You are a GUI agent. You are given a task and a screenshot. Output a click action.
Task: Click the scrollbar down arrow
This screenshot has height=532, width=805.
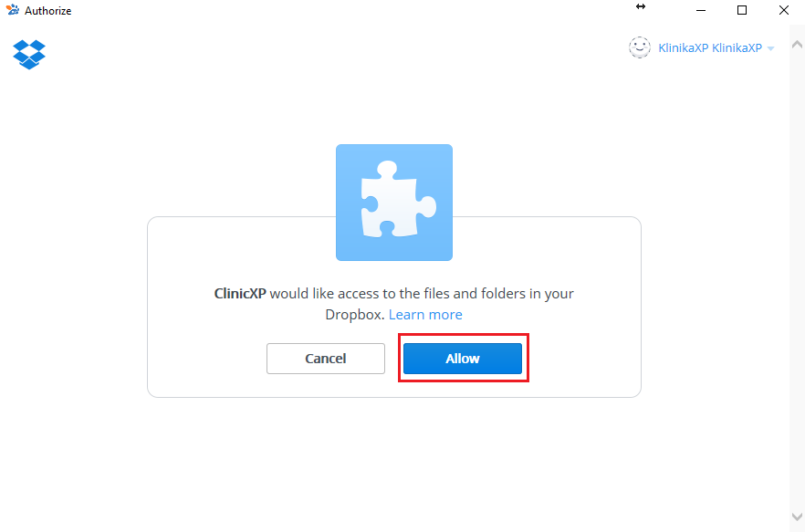(797, 516)
